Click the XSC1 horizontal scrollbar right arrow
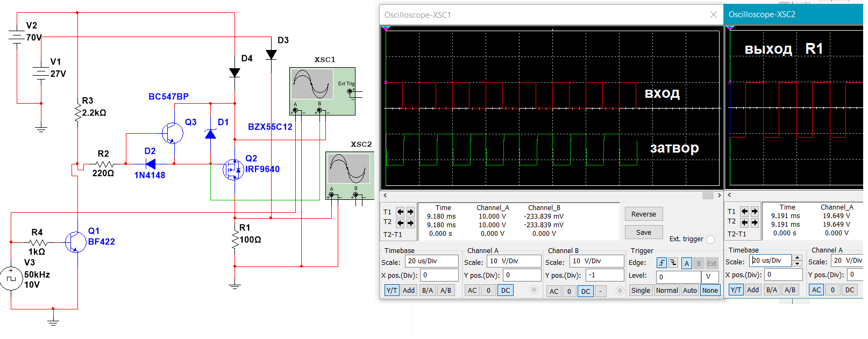 [x=719, y=196]
